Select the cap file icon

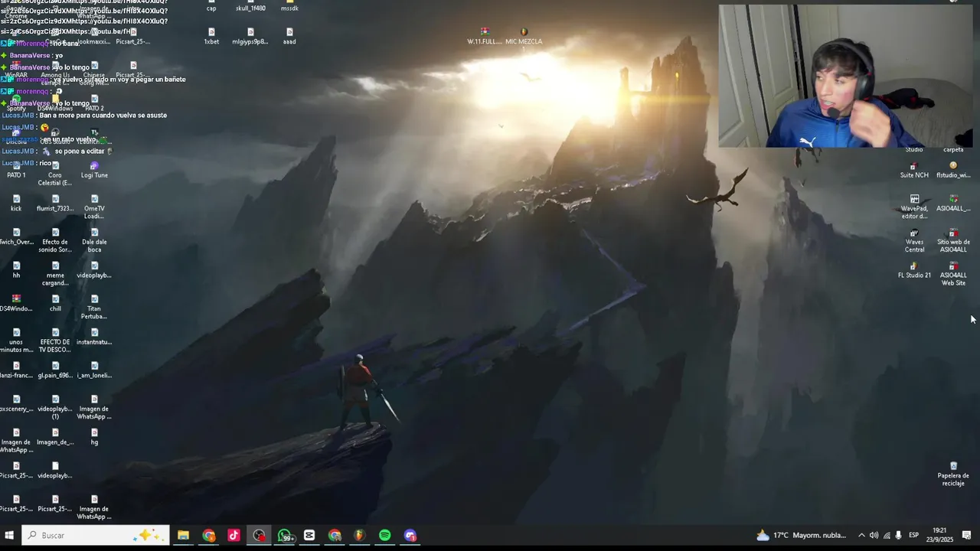[x=211, y=7]
